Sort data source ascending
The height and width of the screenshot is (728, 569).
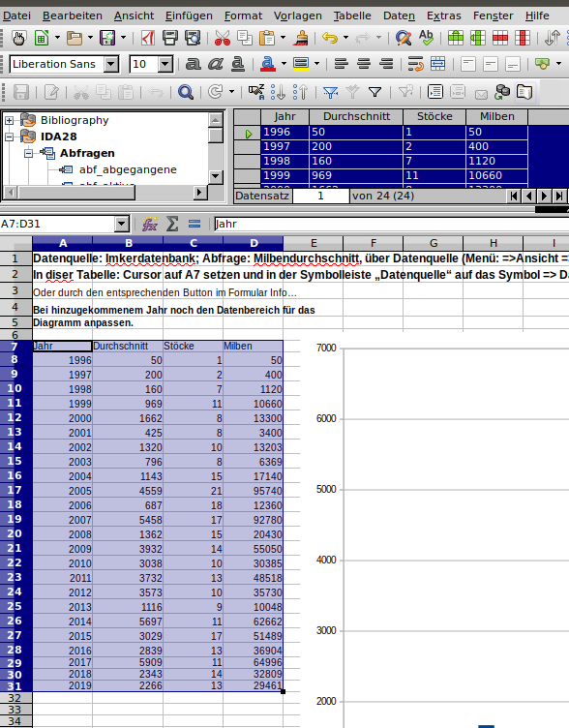(278, 92)
